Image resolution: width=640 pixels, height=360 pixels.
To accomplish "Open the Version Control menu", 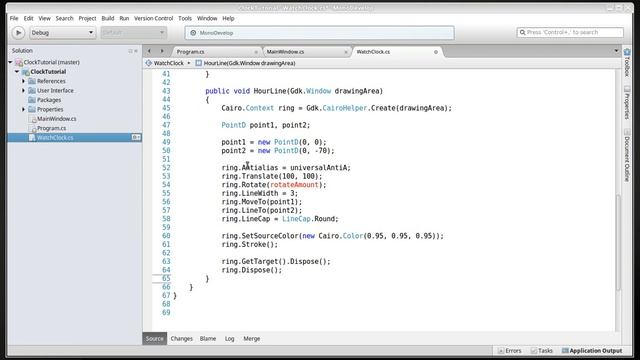I will 153,18.
